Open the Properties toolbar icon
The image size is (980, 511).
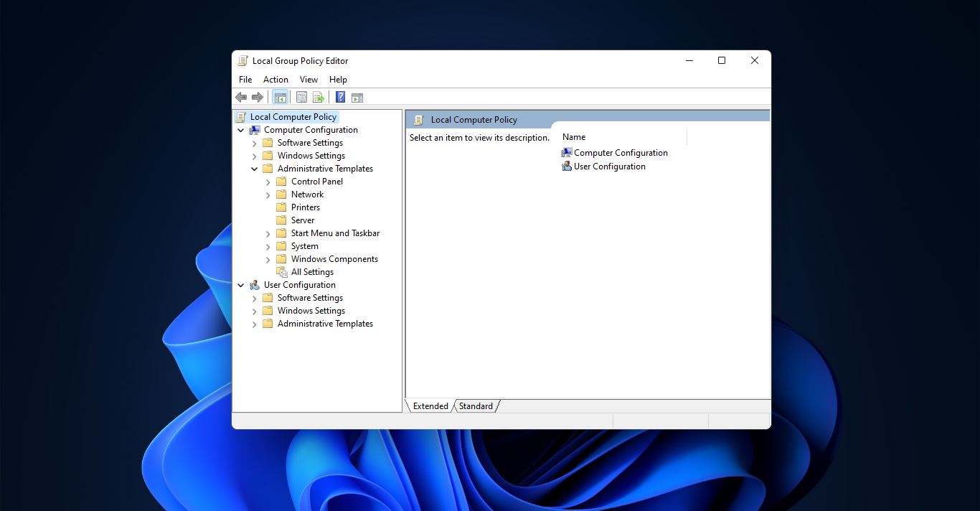[302, 98]
